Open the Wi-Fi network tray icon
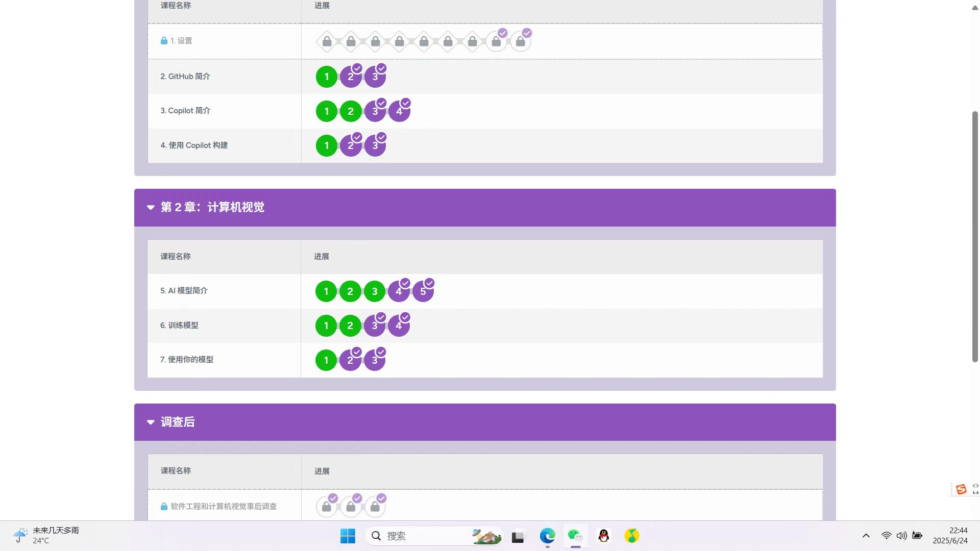This screenshot has width=980, height=551. [x=887, y=536]
